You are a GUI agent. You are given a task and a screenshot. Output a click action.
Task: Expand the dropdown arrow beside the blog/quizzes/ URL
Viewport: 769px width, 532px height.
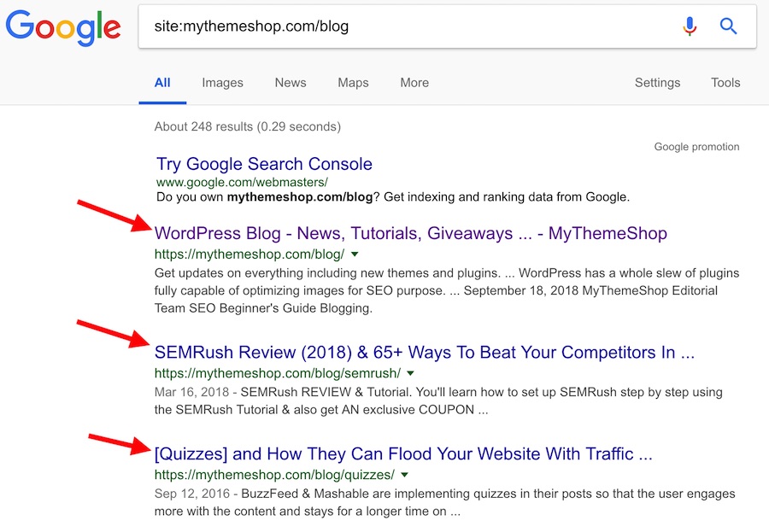(405, 475)
